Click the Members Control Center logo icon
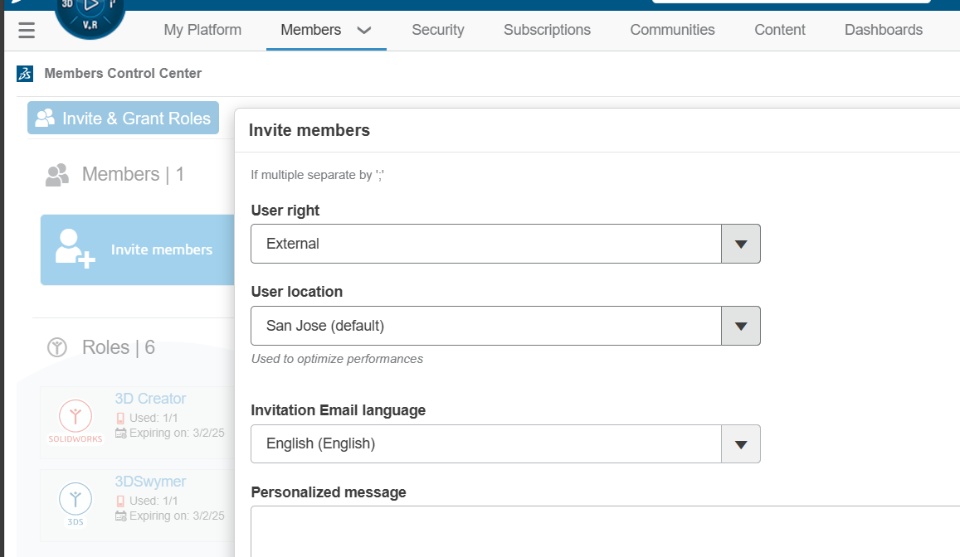This screenshot has width=960, height=557. pyautogui.click(x=25, y=74)
